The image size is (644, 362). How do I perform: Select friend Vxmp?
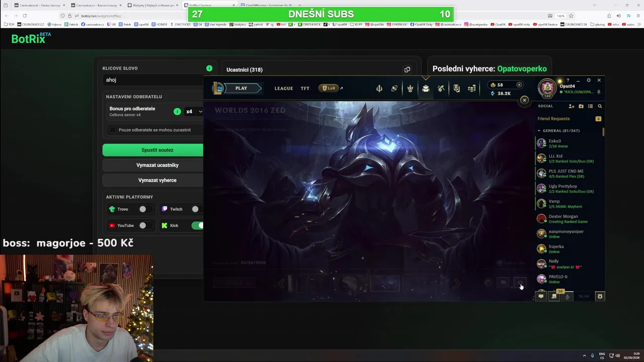click(569, 204)
